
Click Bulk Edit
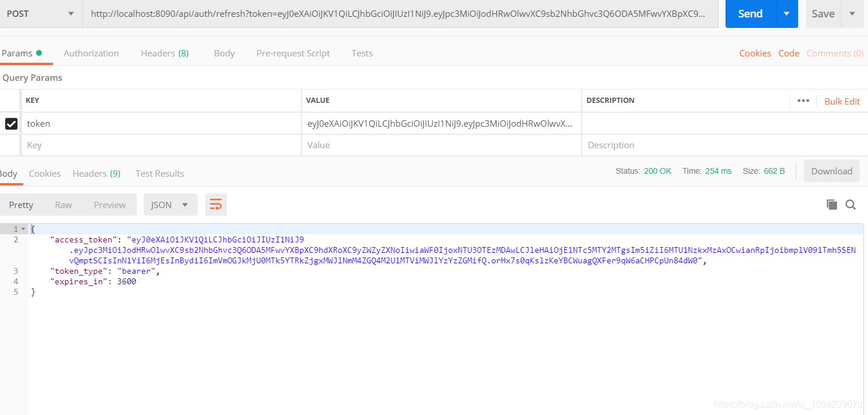tap(842, 101)
